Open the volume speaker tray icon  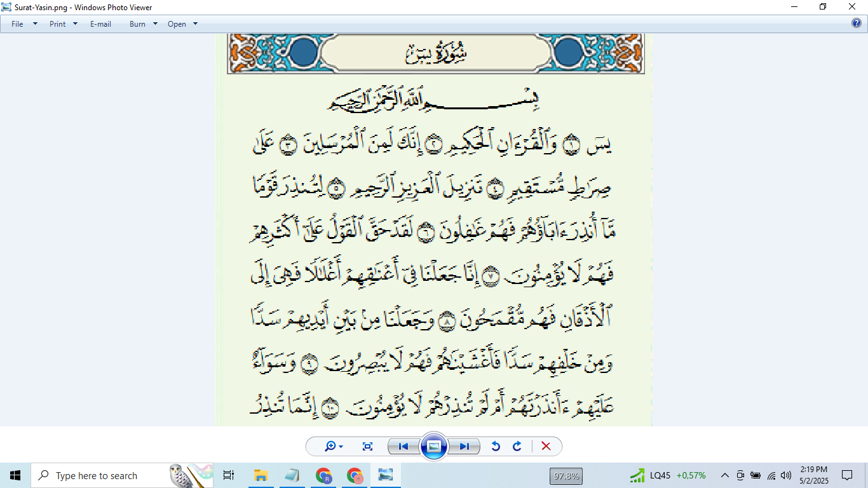pyautogui.click(x=786, y=475)
